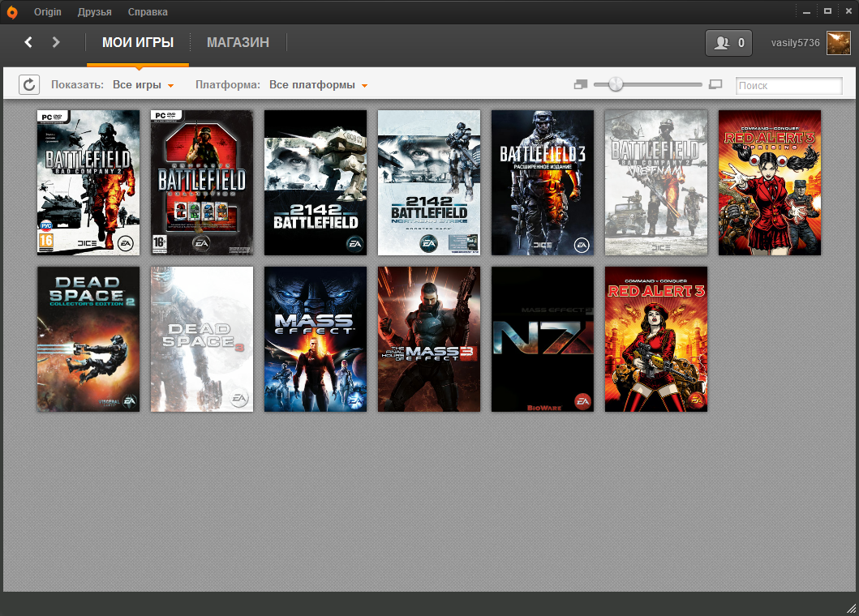Focus the Поиск search field
This screenshot has height=616, width=859.
coord(788,85)
